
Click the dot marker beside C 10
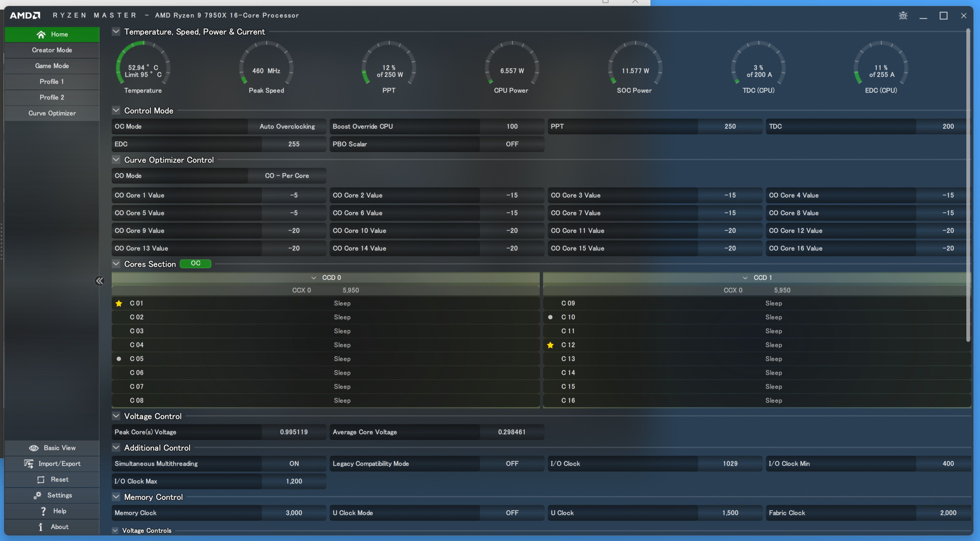click(550, 317)
